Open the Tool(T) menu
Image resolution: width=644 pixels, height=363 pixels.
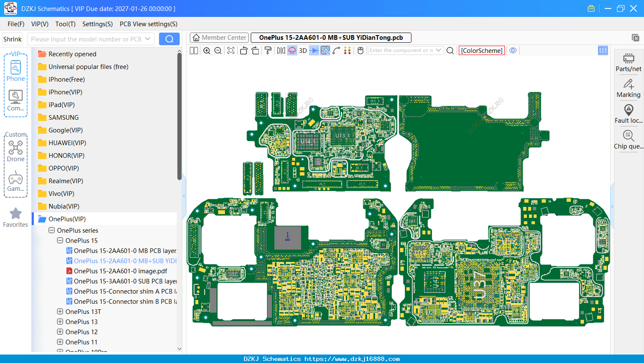pyautogui.click(x=66, y=24)
